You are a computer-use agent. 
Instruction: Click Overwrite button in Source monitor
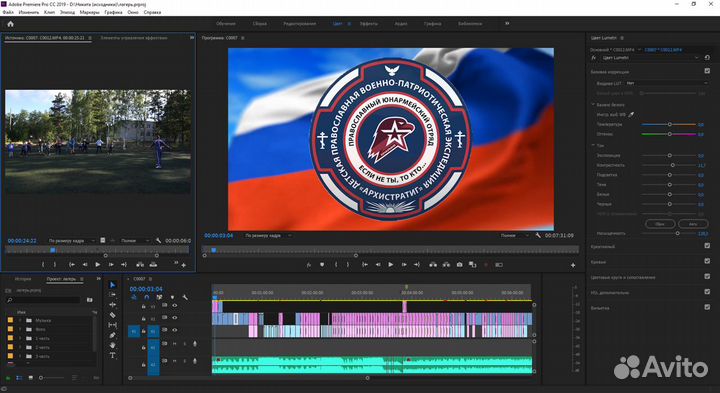tap(153, 264)
